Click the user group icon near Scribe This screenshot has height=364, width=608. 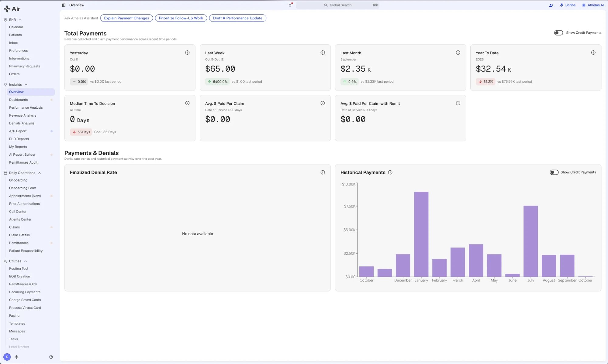pyautogui.click(x=551, y=5)
